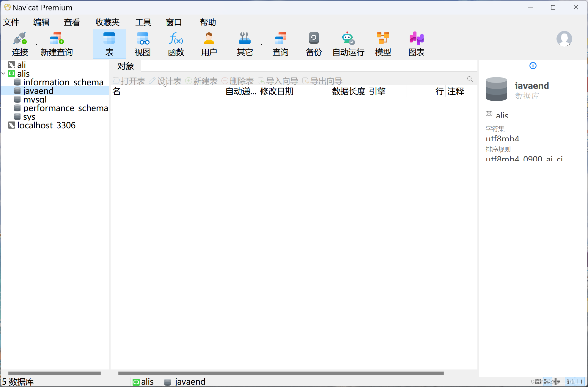Toggle the left navigation pane button

click(570, 382)
